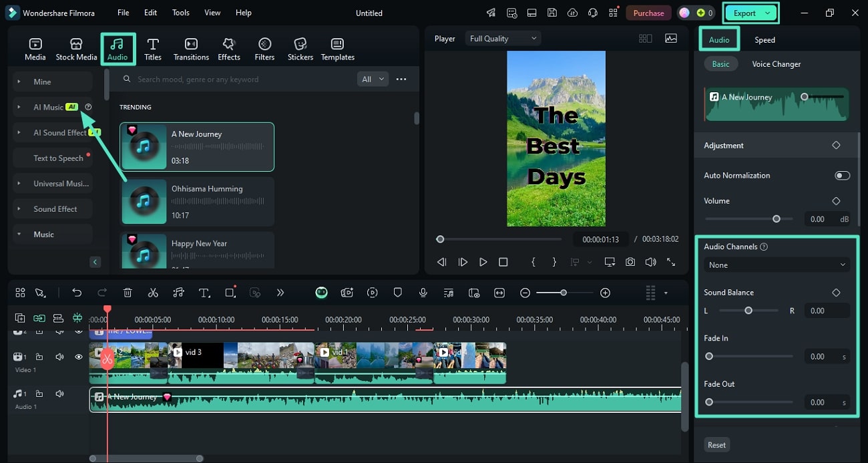Open the File menu
The height and width of the screenshot is (463, 868).
pyautogui.click(x=124, y=13)
